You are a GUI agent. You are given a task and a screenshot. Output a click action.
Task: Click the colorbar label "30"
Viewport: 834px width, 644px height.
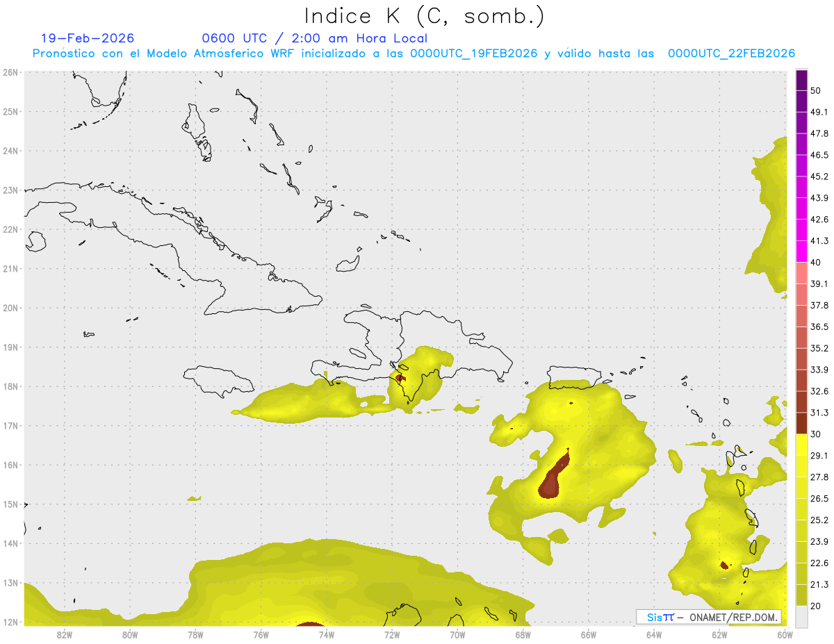[x=816, y=434]
